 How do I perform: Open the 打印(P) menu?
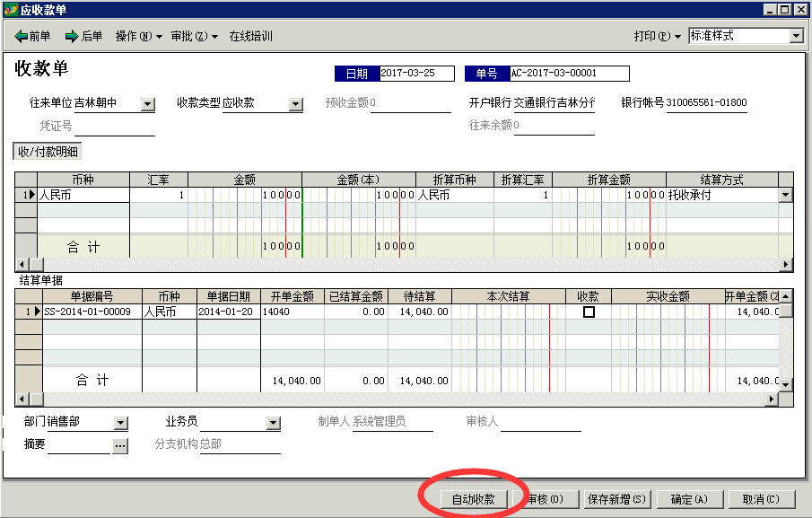(657, 36)
